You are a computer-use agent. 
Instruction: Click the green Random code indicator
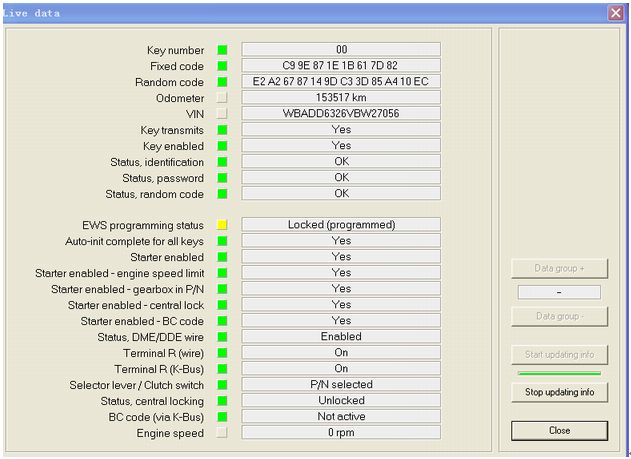click(222, 82)
